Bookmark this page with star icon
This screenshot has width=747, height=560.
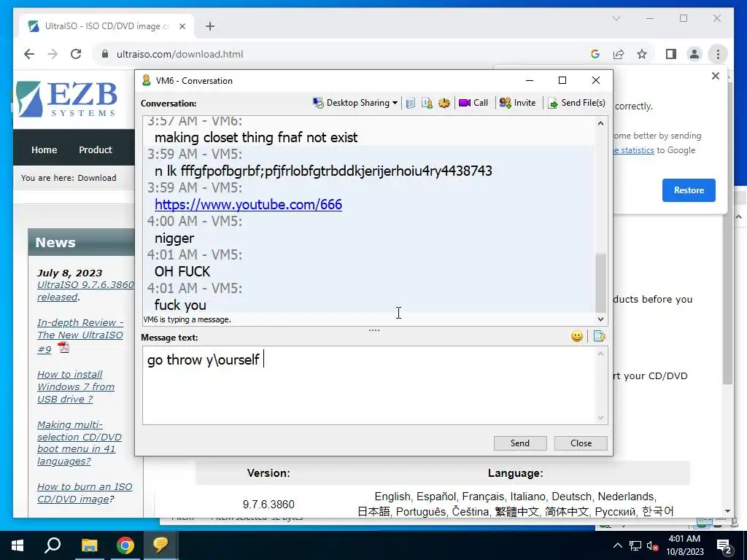tap(642, 54)
